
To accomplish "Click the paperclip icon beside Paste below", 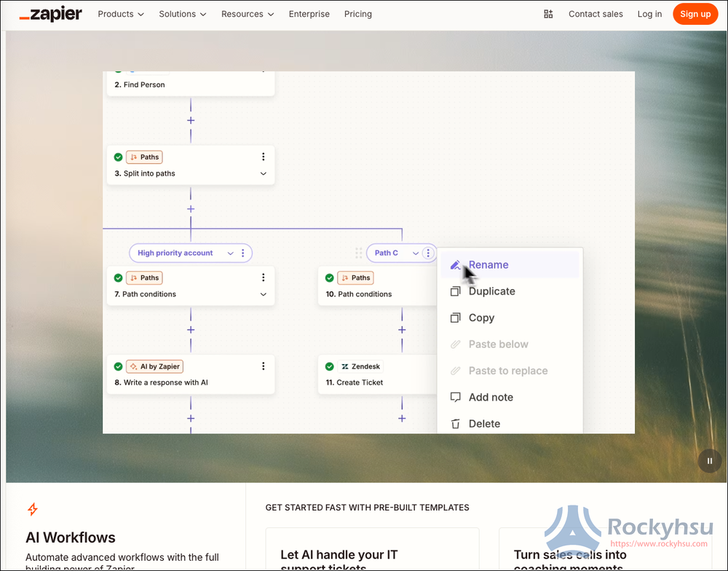I will pos(456,344).
